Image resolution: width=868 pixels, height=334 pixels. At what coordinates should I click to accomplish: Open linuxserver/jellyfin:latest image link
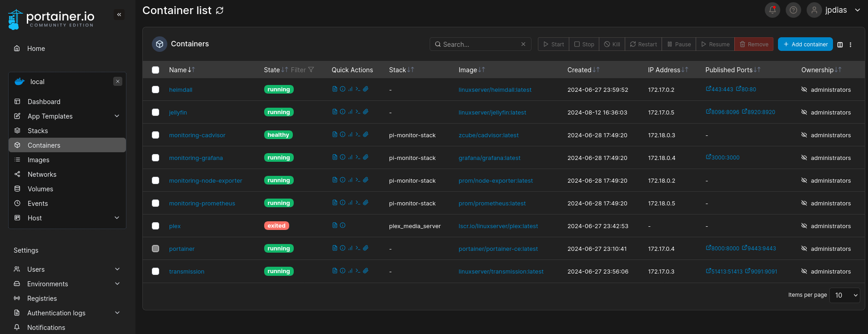(x=492, y=112)
